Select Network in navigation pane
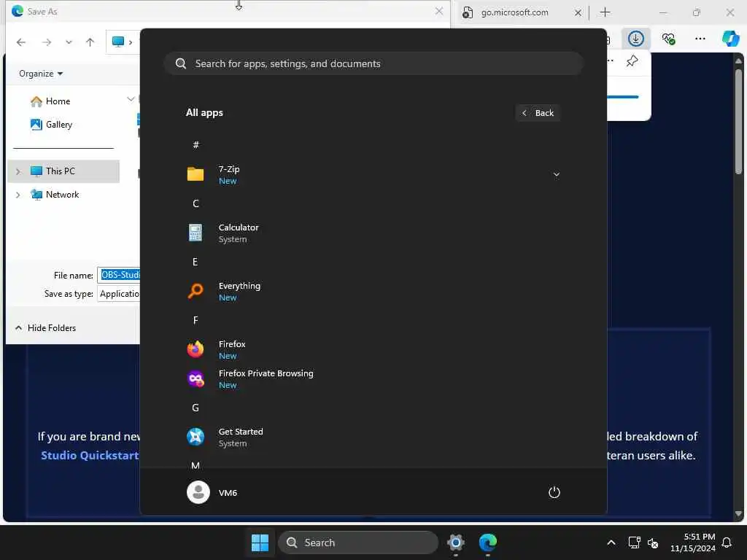The height and width of the screenshot is (560, 747). [55, 195]
